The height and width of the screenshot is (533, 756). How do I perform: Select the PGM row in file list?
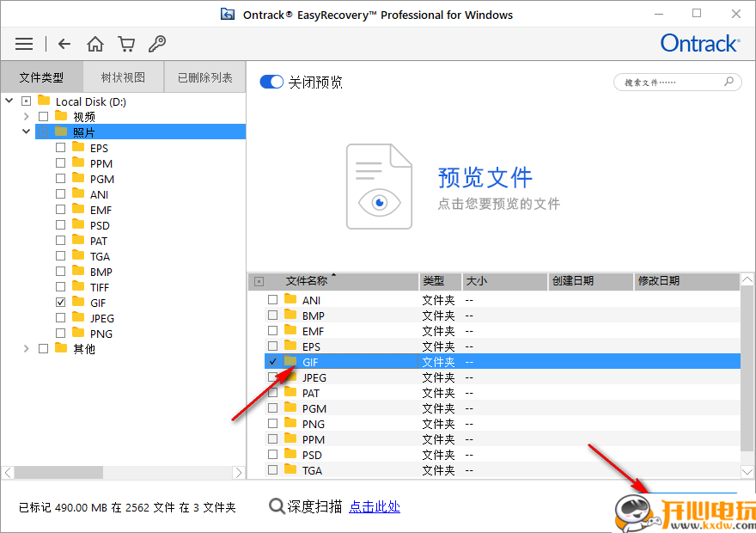(503, 408)
